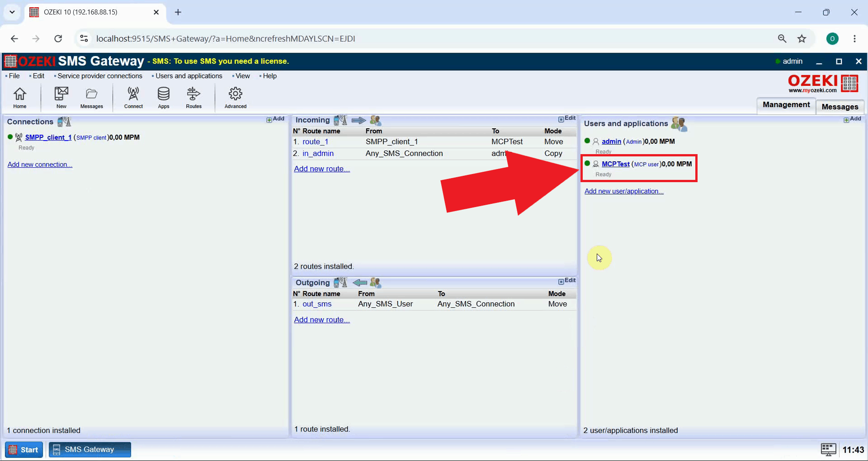Open the browser zoom magnifier icon
The width and height of the screenshot is (868, 461).
click(782, 38)
